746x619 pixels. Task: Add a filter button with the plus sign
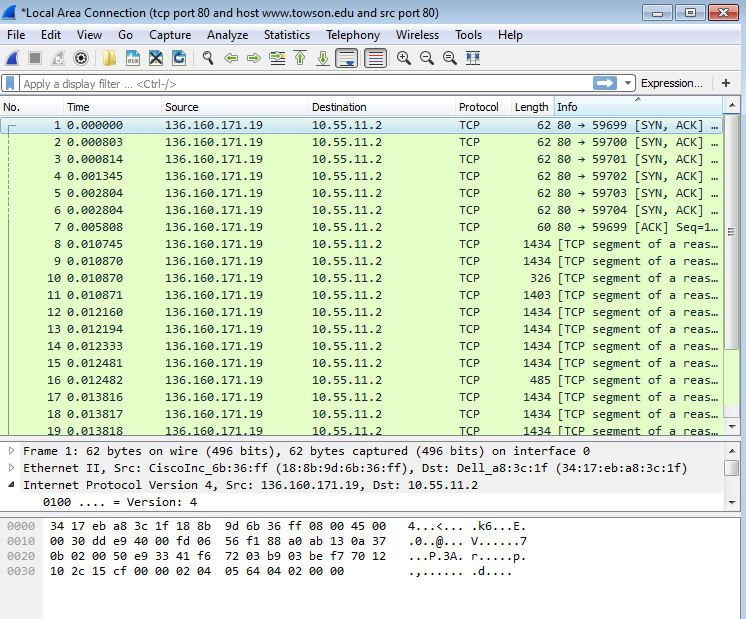726,83
